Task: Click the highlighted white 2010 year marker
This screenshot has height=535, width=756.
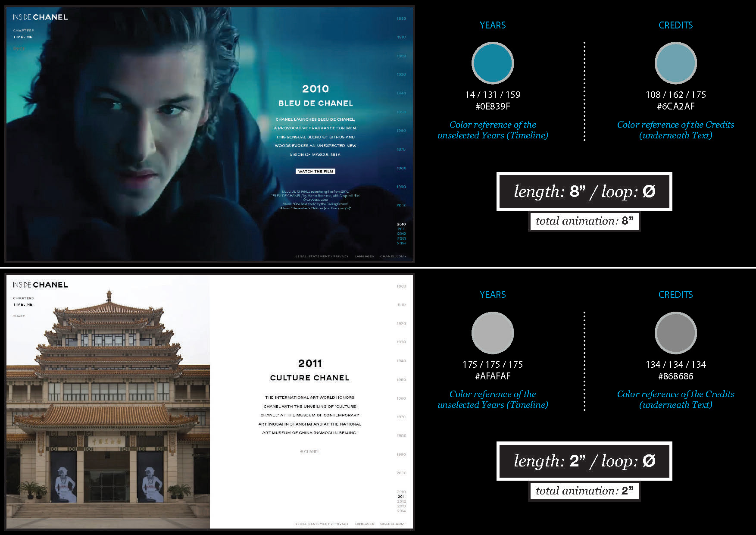Action: pos(401,224)
